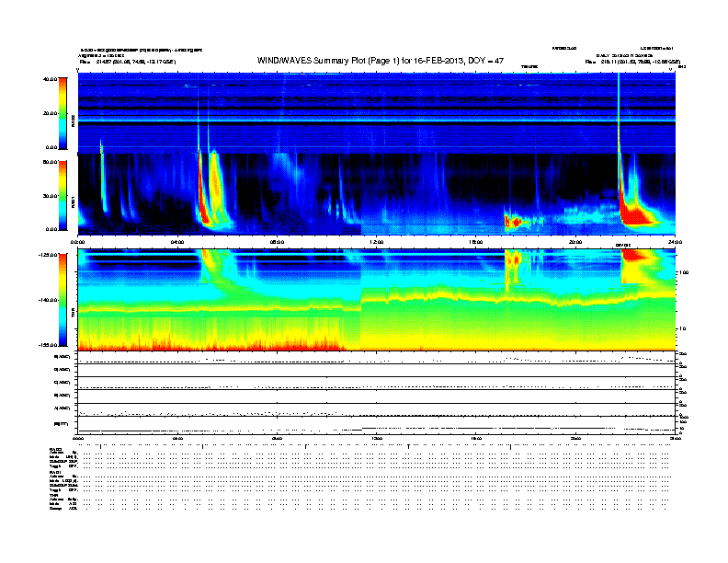This screenshot has width=728, height=563.
Task: Click the 08:00 label on the bottom time axis
Action: 277,438
